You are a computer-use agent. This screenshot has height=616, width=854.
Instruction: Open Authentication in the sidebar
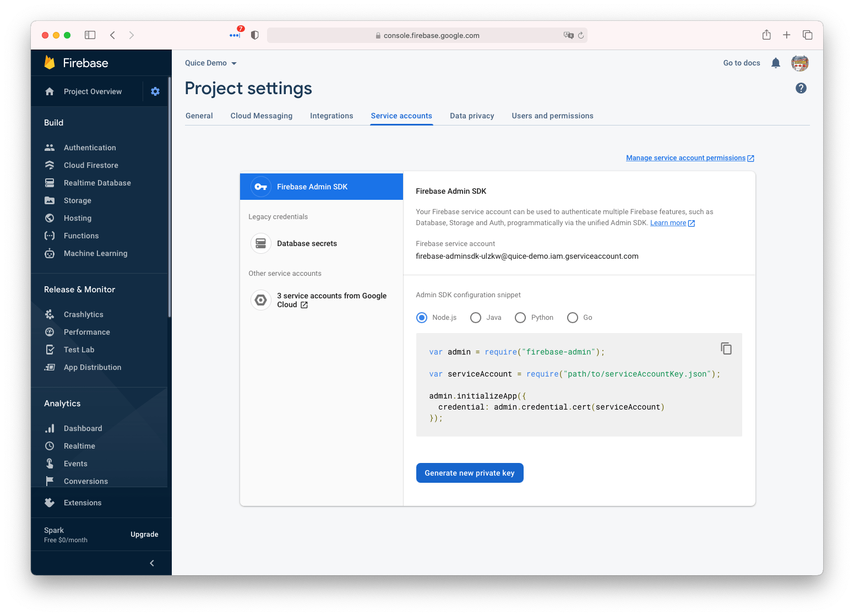tap(90, 148)
